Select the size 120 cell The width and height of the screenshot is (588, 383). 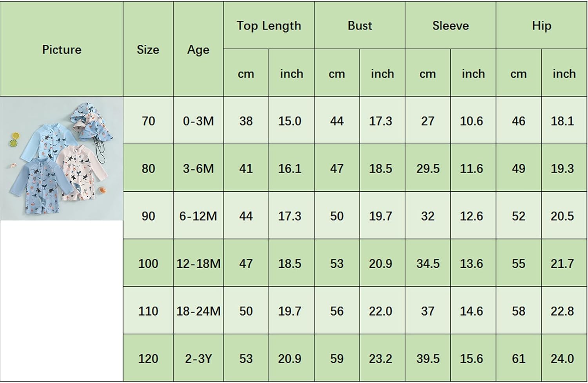148,358
